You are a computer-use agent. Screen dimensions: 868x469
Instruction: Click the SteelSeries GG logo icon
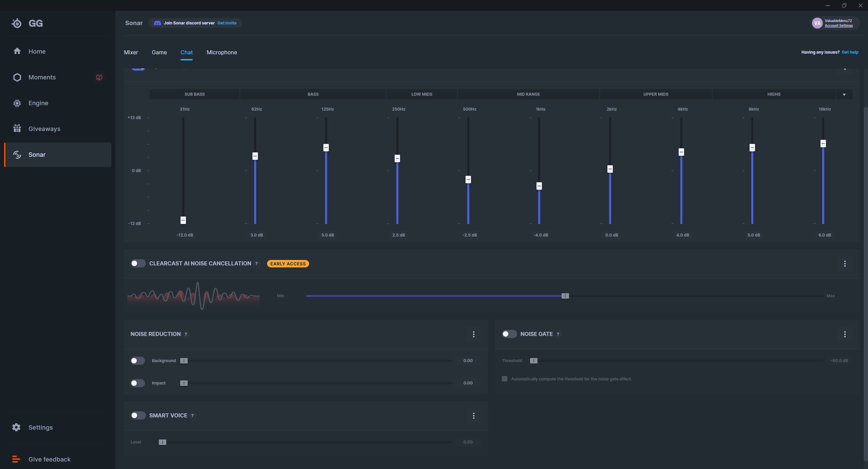pyautogui.click(x=16, y=23)
